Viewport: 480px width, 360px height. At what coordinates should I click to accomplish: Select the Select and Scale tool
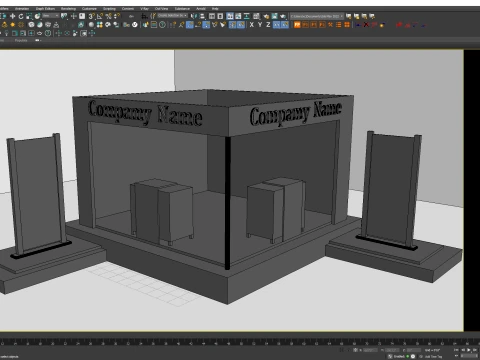[29, 16]
